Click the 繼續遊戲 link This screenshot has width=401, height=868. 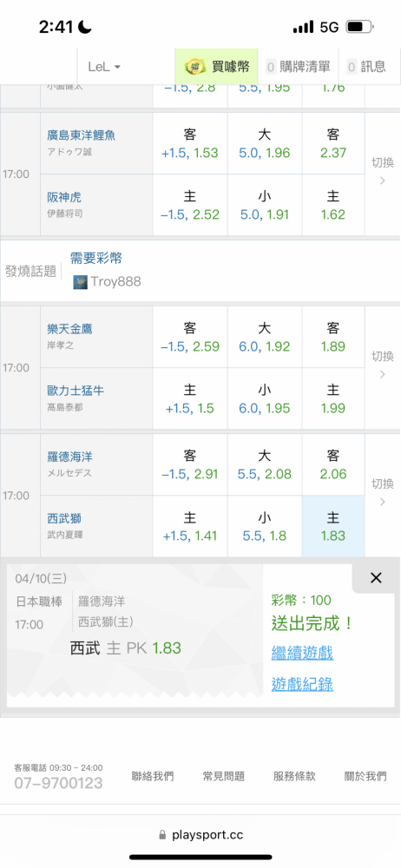click(302, 654)
